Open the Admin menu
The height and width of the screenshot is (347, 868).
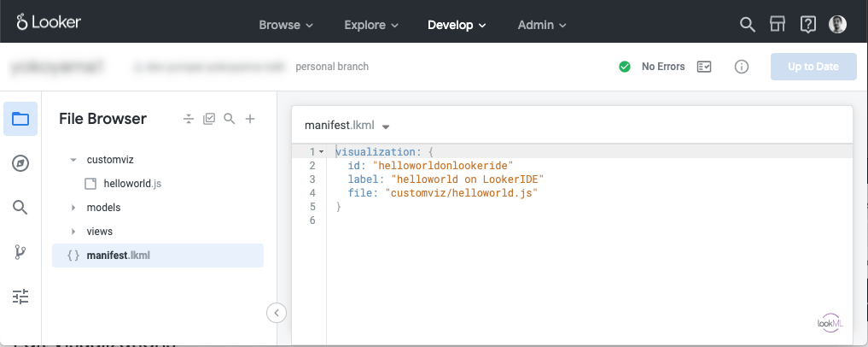pos(542,25)
